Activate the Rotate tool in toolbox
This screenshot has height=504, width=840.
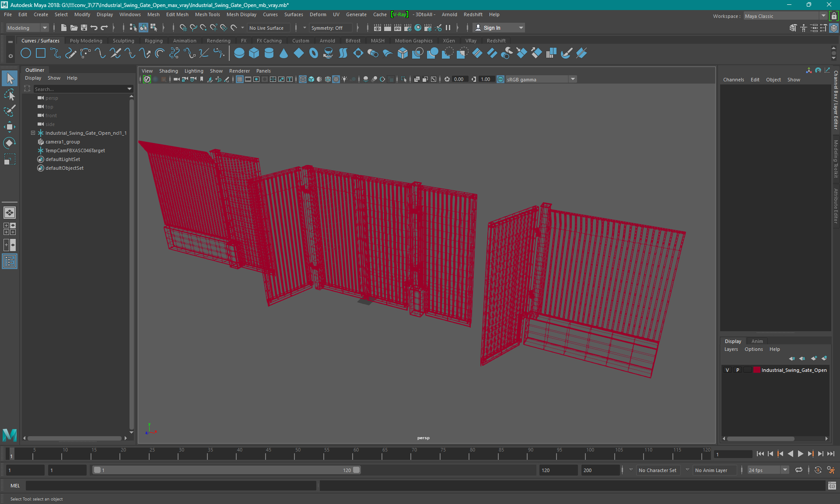(10, 143)
